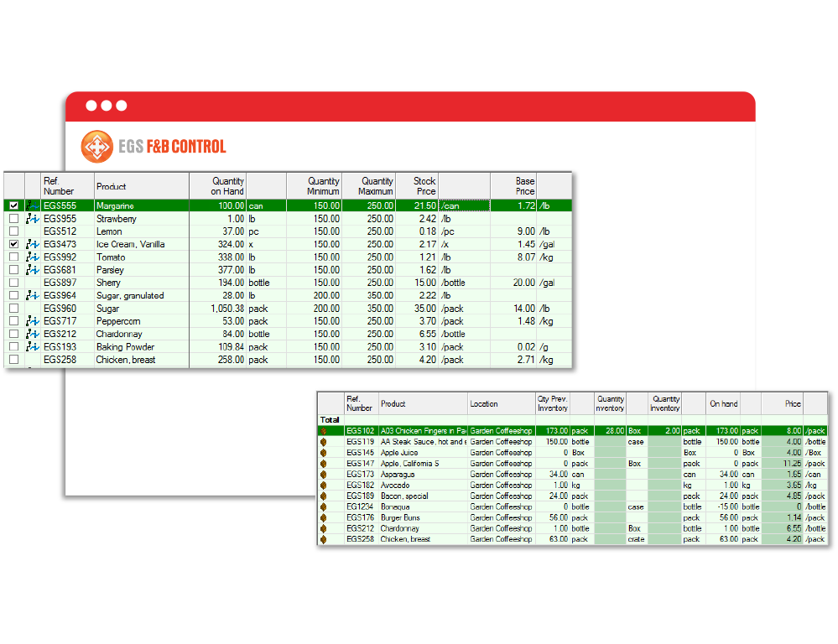Sort by Quantity on Hand column header
Screen dimensions: 838x644
217,186
